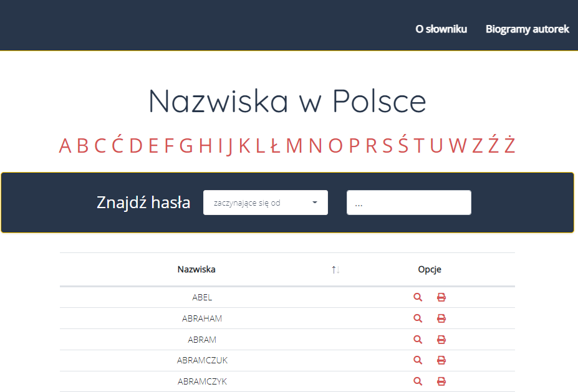Screen dimensions: 578x392
Task: Click the print icon for ABRAMCZYK
Action: (x=441, y=381)
